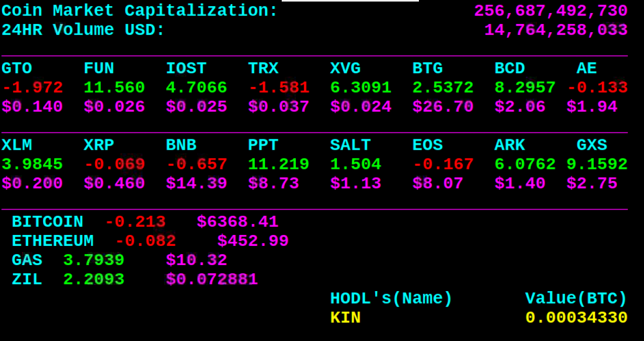Select the EOS ticker
This screenshot has height=341, width=644.
(427, 145)
